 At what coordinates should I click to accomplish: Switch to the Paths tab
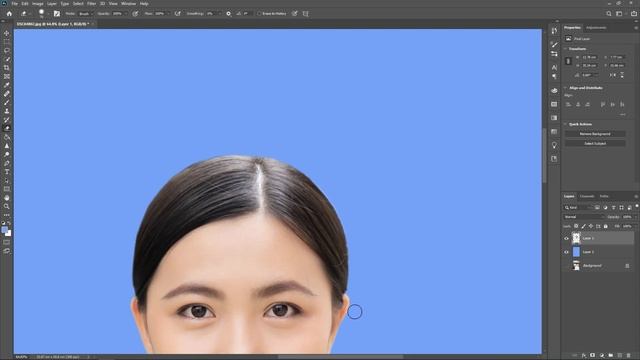click(604, 196)
